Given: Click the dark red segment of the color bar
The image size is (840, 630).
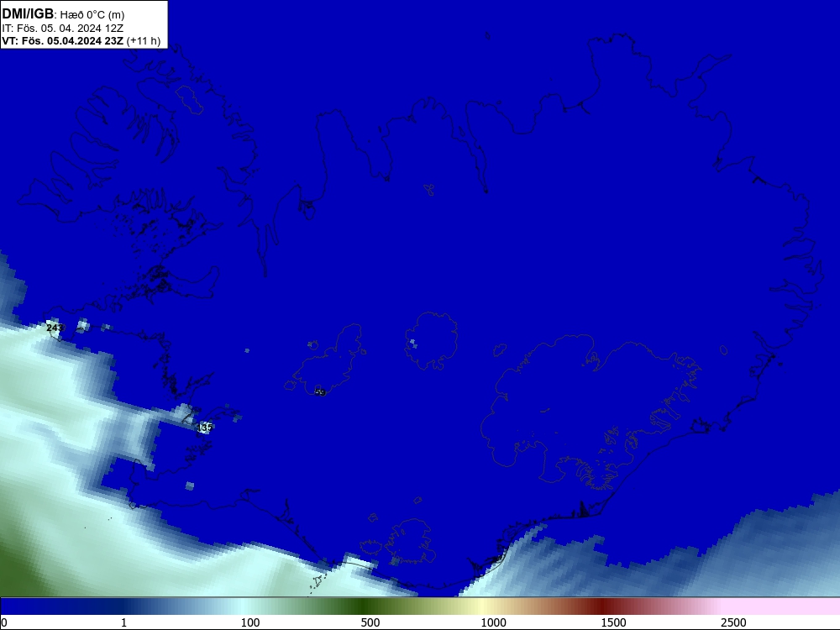Looking at the screenshot, I should coord(604,606).
